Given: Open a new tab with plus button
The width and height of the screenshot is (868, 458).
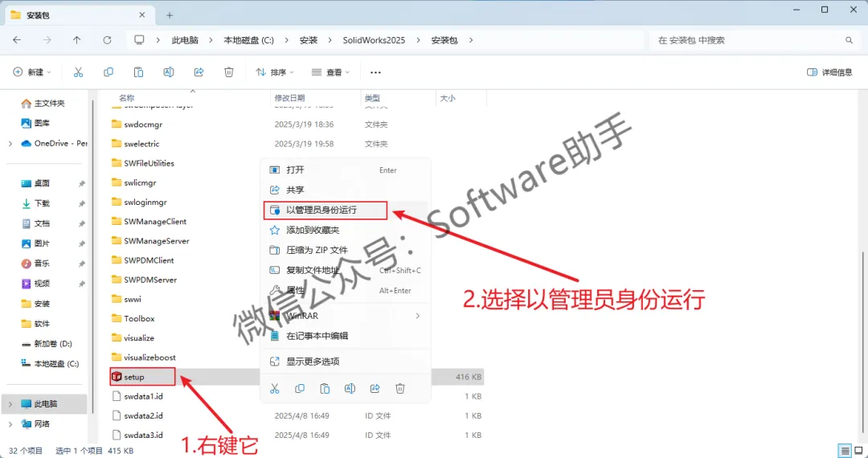Looking at the screenshot, I should coord(170,15).
